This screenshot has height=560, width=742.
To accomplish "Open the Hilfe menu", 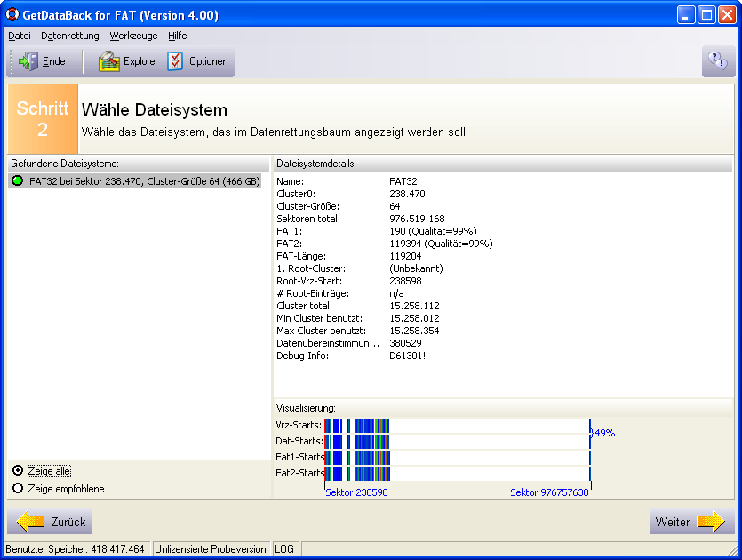I will tap(178, 36).
